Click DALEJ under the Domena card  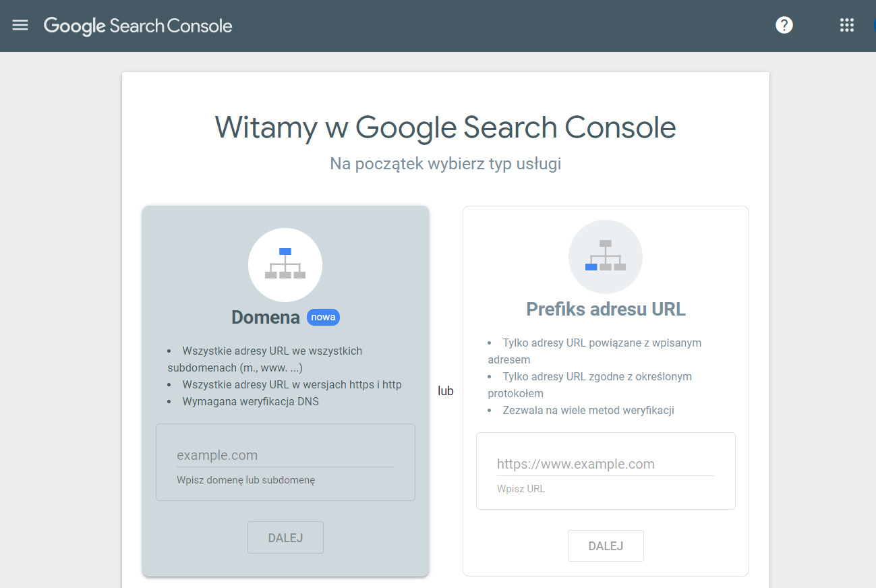pos(285,537)
